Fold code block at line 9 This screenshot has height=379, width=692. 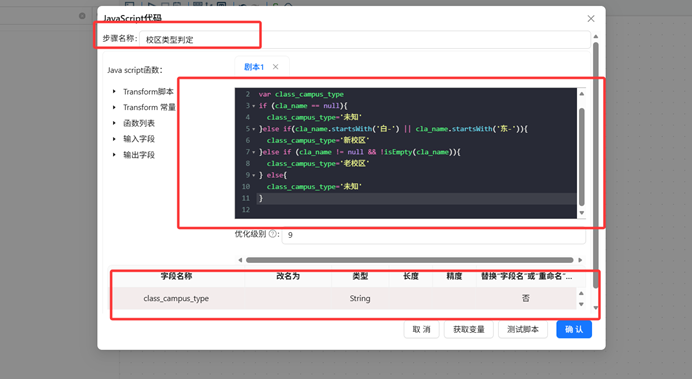point(253,175)
